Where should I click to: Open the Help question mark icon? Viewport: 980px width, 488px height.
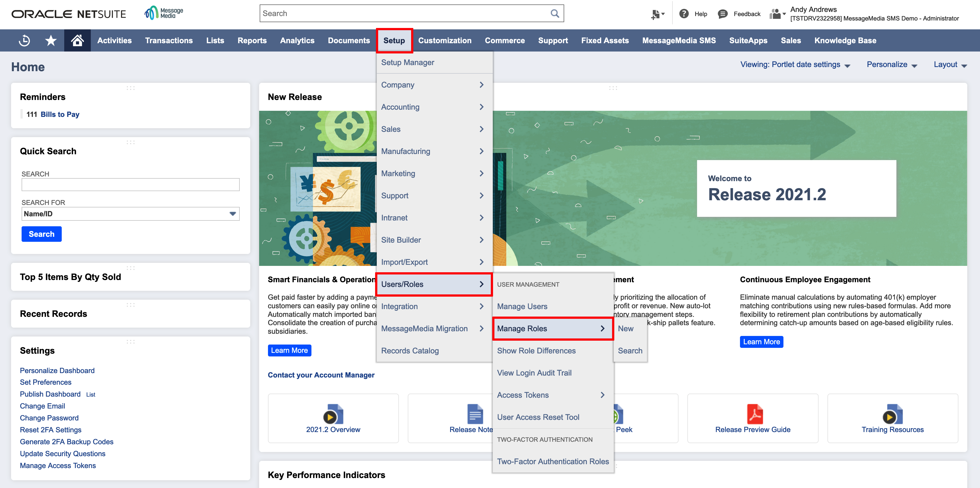click(x=684, y=13)
